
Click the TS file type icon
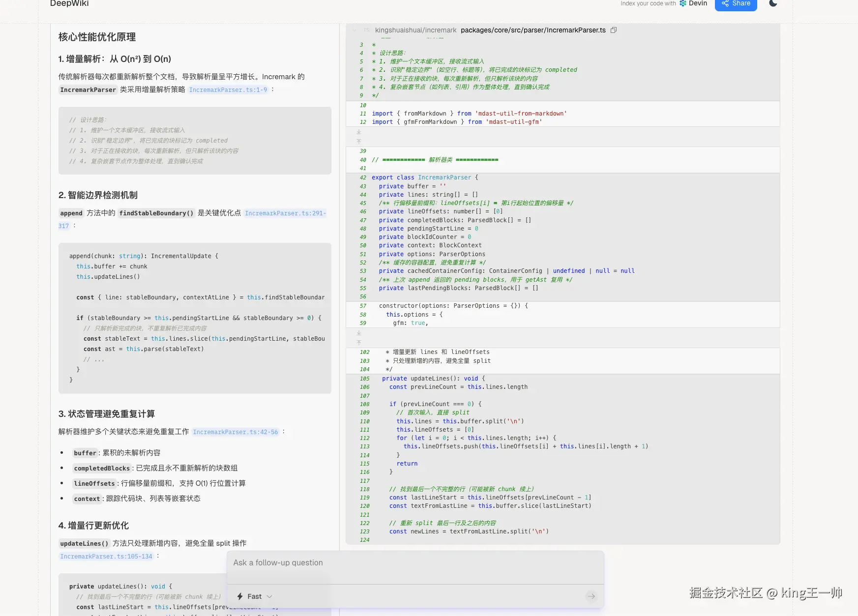(x=366, y=30)
